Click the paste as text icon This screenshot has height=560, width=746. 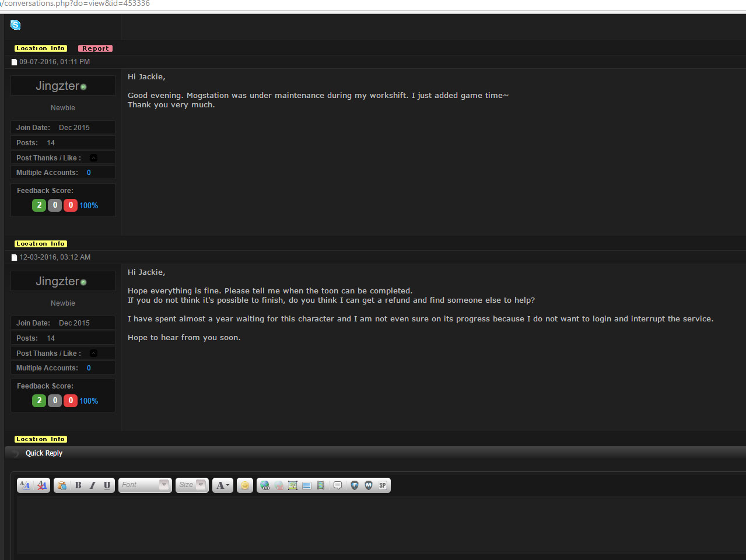tap(62, 485)
